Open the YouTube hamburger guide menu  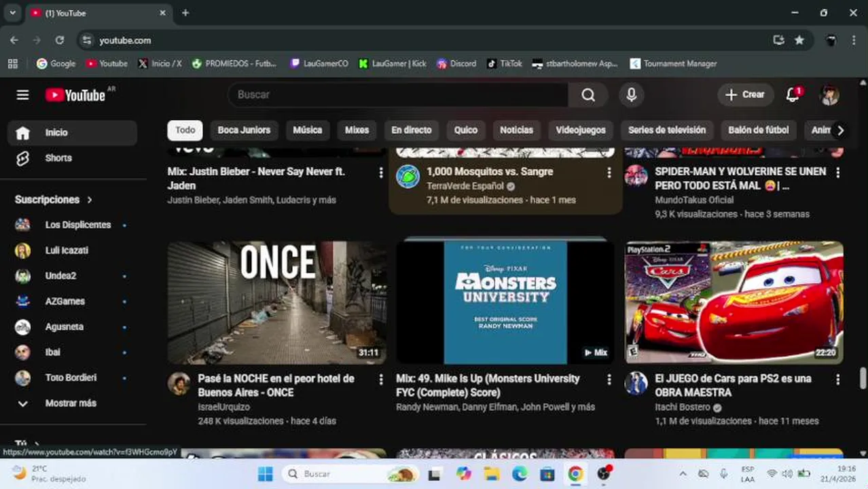point(22,95)
